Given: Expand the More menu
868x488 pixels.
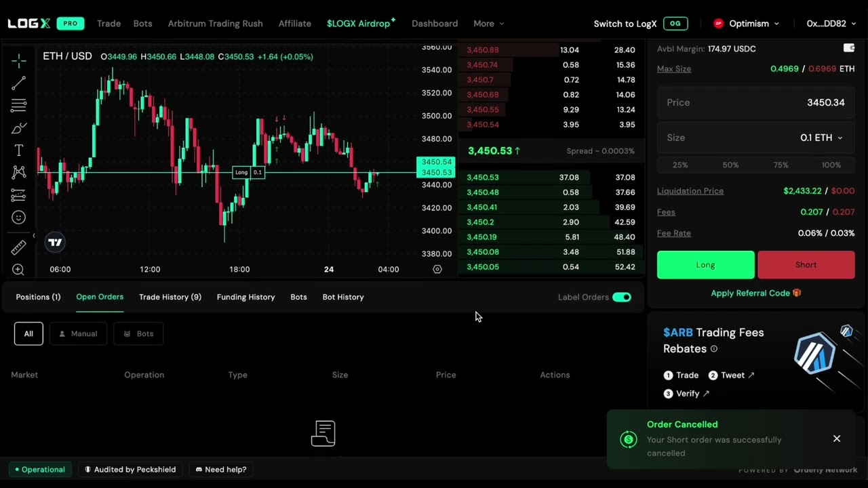Looking at the screenshot, I should click(488, 24).
